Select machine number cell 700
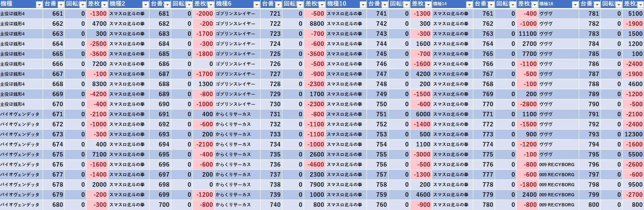644x210 pixels. tap(160, 205)
